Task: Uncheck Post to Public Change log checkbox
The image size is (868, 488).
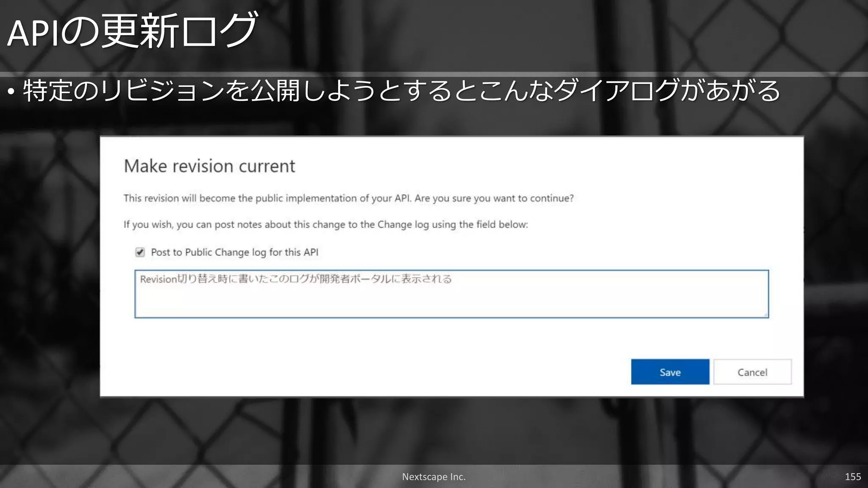Action: (140, 252)
